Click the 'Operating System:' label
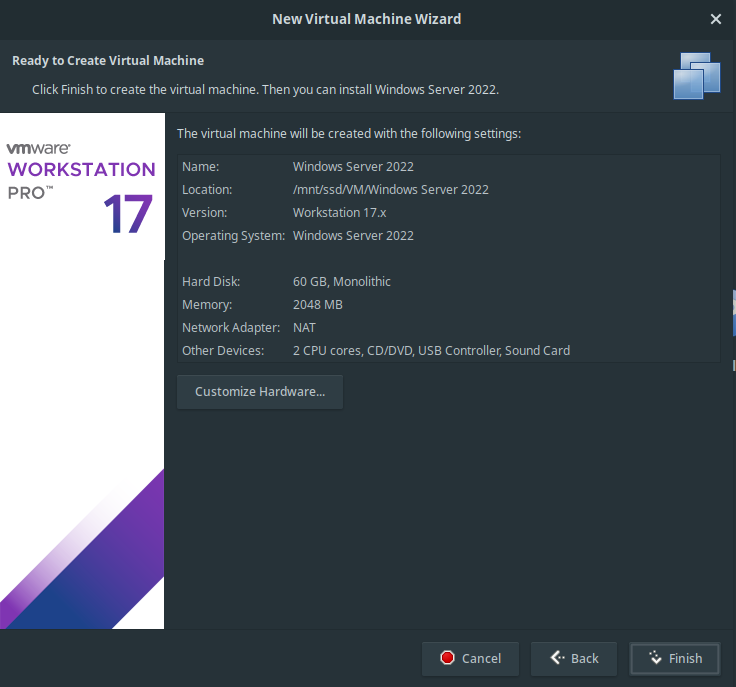The image size is (736, 687). (233, 236)
